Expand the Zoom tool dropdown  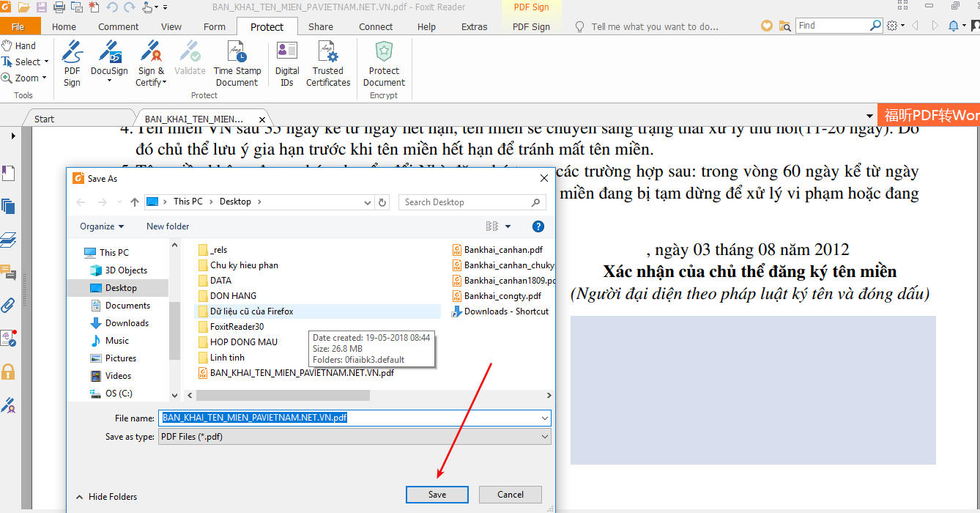(x=44, y=78)
